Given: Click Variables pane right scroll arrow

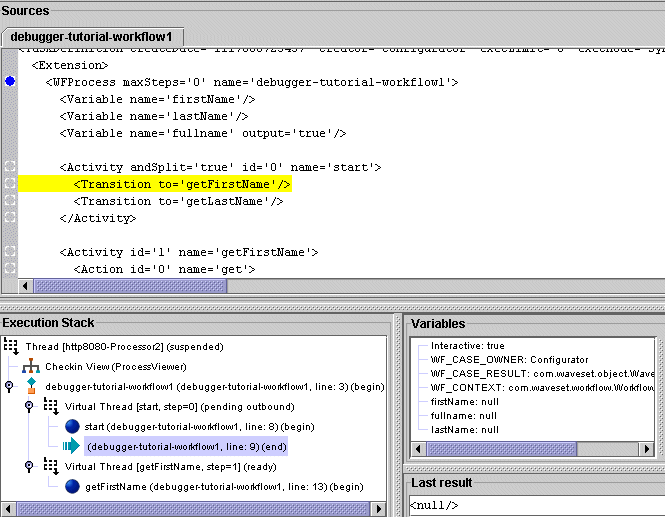Looking at the screenshot, I should click(x=647, y=449).
